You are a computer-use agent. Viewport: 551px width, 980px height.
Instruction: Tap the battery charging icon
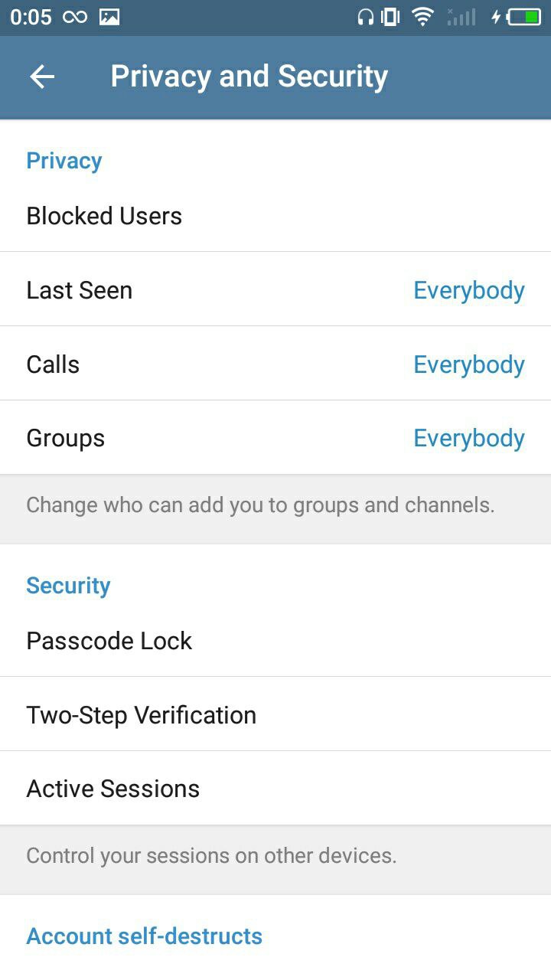pyautogui.click(x=517, y=17)
